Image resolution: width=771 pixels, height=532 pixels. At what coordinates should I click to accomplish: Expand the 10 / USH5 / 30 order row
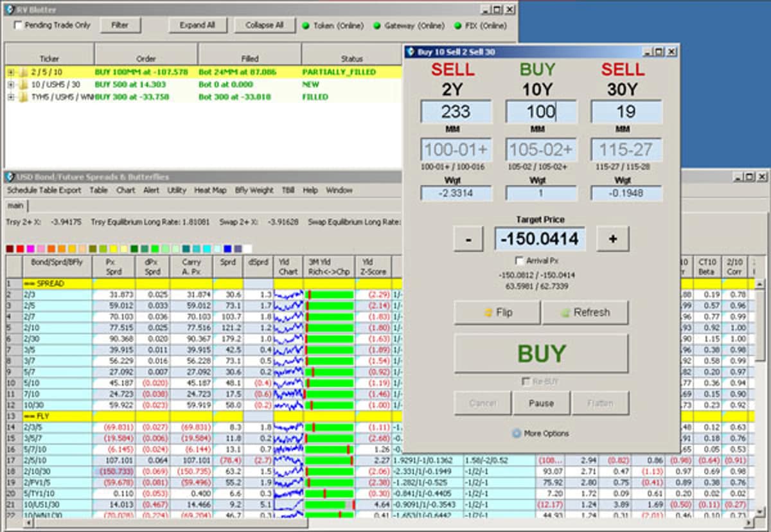point(11,84)
